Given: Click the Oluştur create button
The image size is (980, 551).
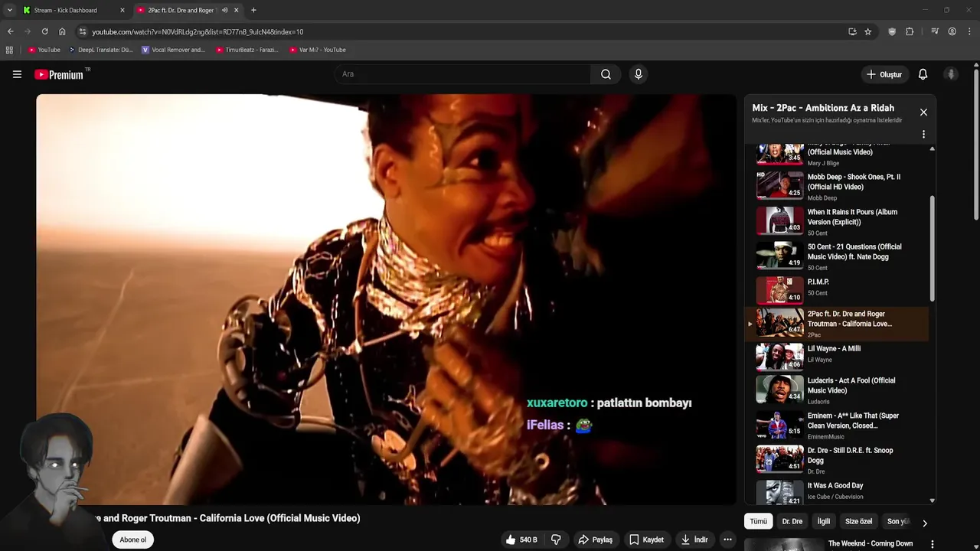Looking at the screenshot, I should [884, 74].
